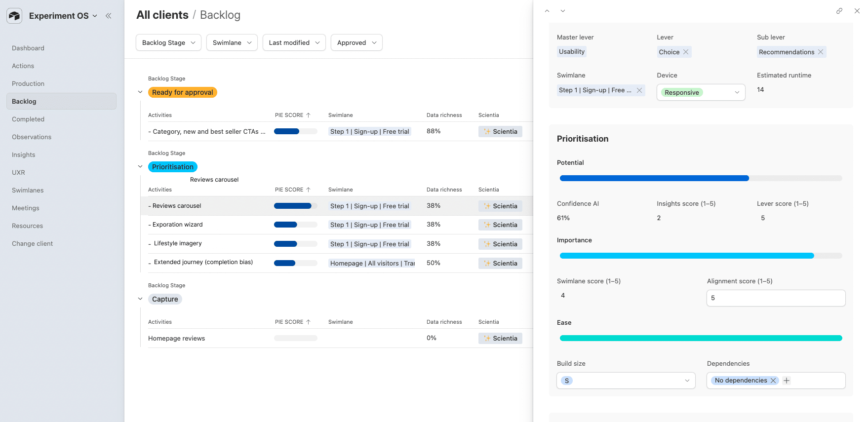
Task: Close the record detail panel
Action: pos(857,11)
